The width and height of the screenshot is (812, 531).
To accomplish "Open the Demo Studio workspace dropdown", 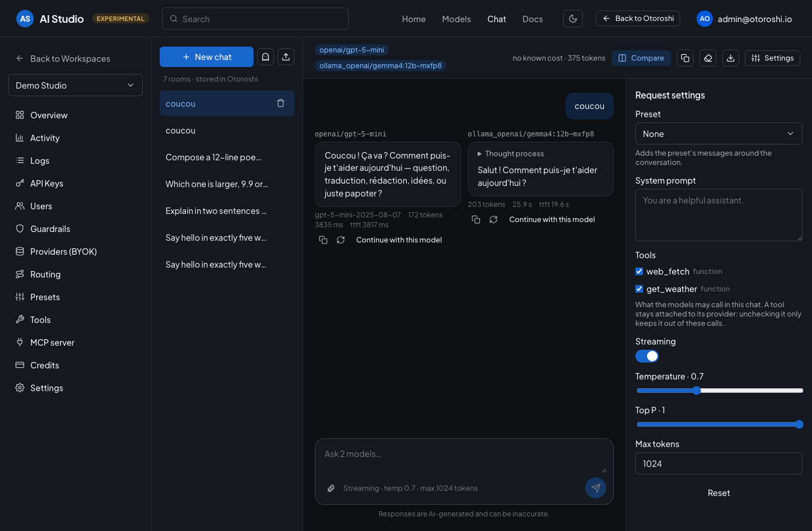I will coord(75,85).
